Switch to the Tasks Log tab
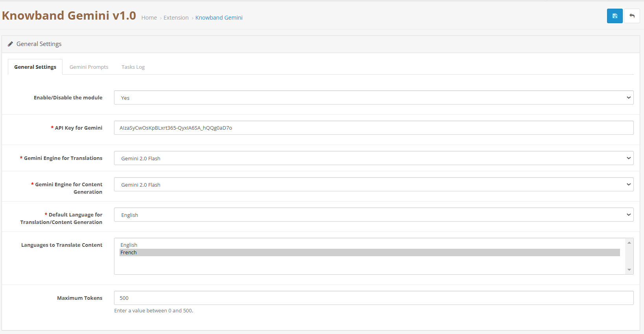Image resolution: width=644 pixels, height=334 pixels. click(x=133, y=67)
